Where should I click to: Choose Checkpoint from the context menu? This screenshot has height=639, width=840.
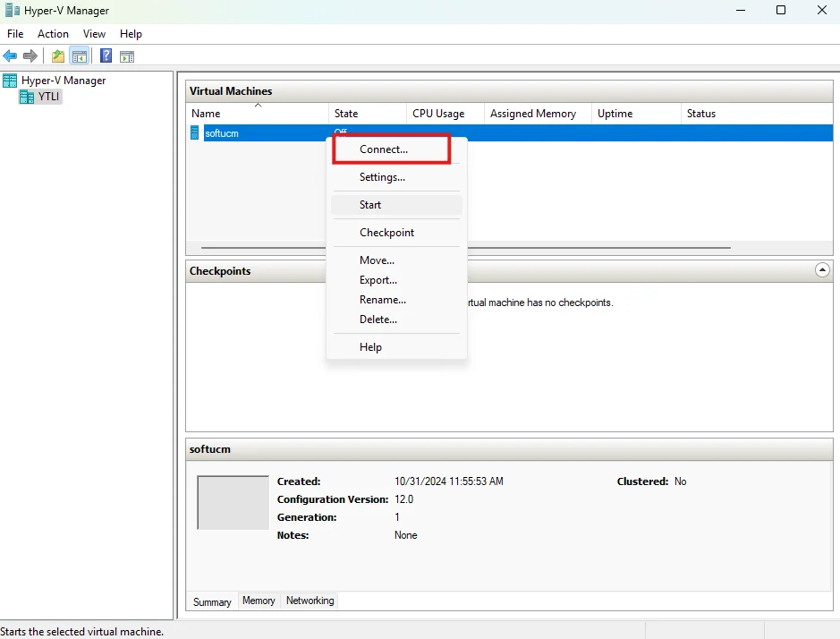coord(396,233)
